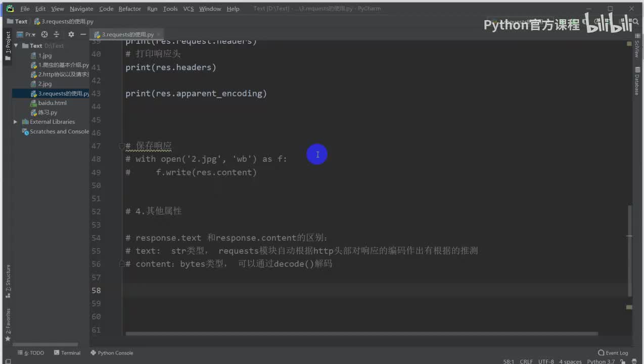The height and width of the screenshot is (364, 644).
Task: Click the 58:1 cursor position indicator
Action: pos(509,361)
